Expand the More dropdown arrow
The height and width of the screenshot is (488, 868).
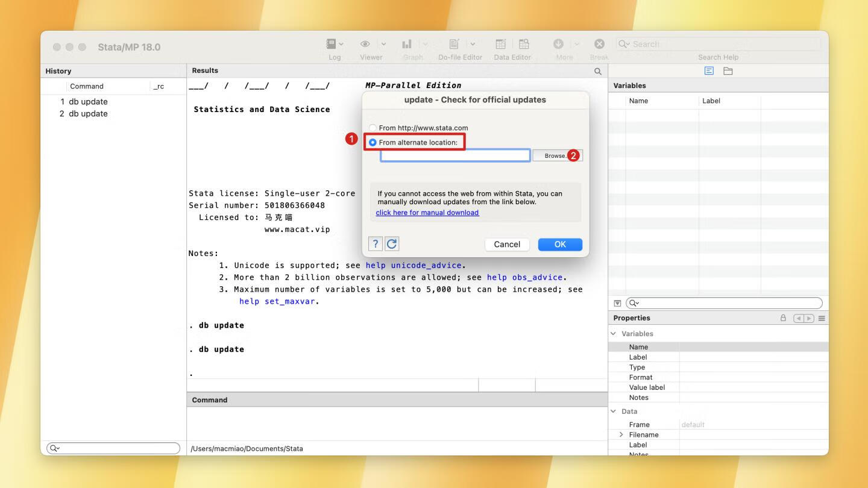point(577,44)
